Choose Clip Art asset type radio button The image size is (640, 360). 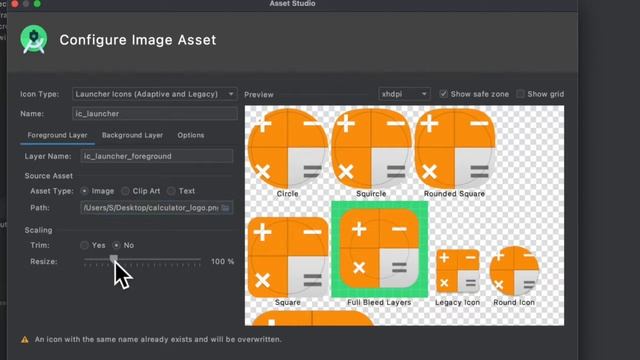click(125, 191)
